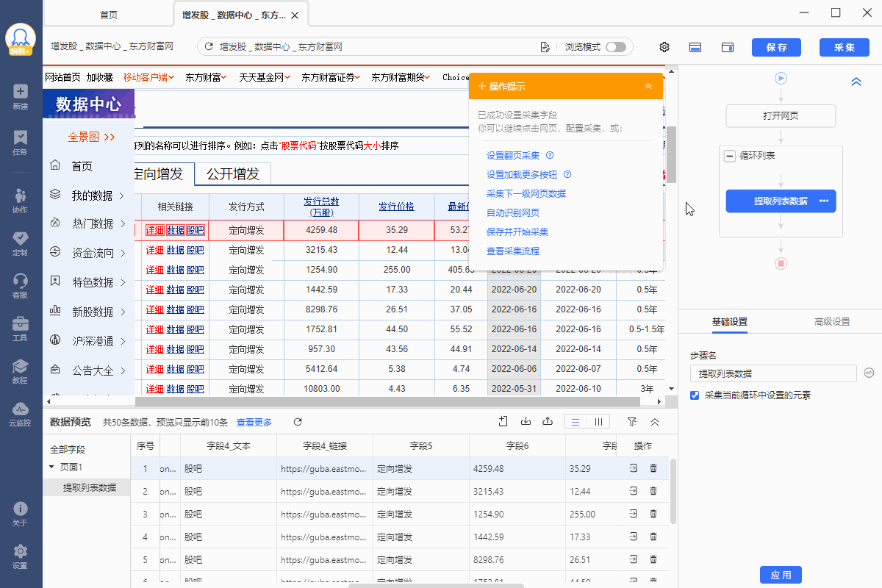This screenshot has width=882, height=588.
Task: Delete row 3 in data preview
Action: click(x=653, y=514)
